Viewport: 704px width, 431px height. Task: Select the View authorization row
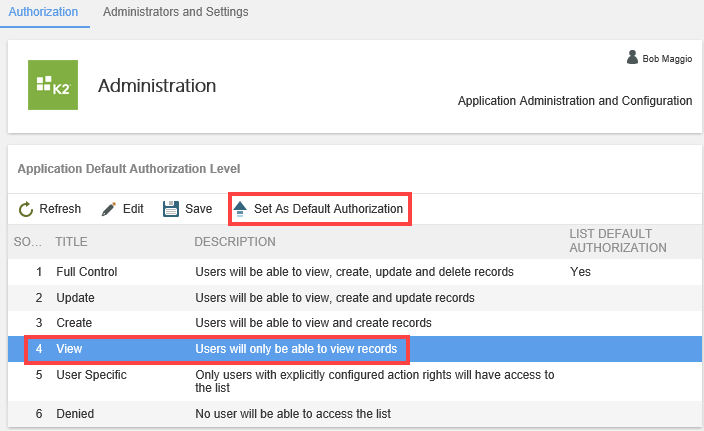click(70, 349)
